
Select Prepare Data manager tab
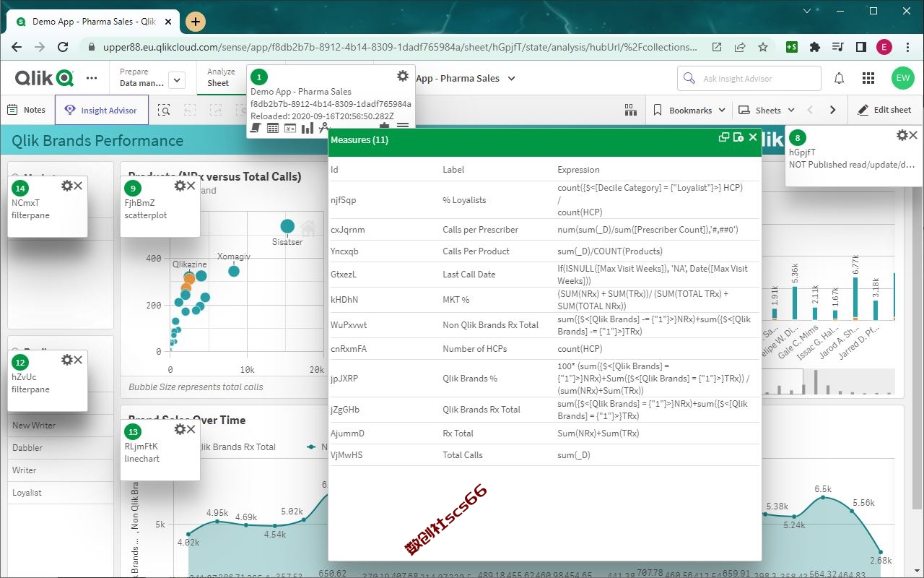141,77
